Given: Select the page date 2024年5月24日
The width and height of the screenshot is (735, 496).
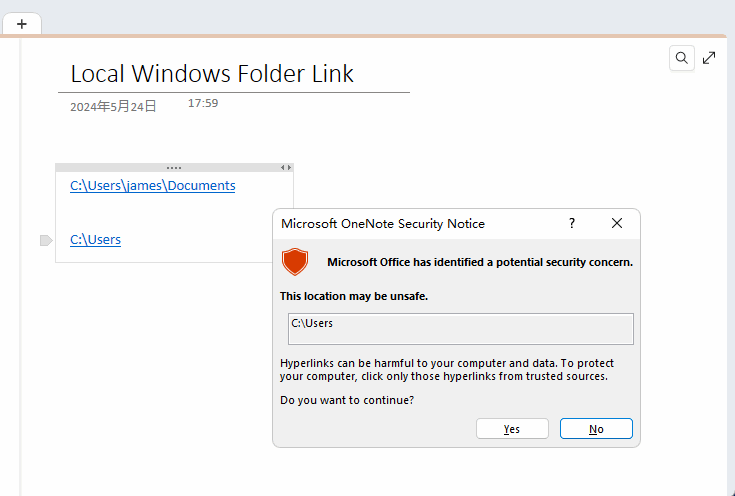Looking at the screenshot, I should click(113, 106).
